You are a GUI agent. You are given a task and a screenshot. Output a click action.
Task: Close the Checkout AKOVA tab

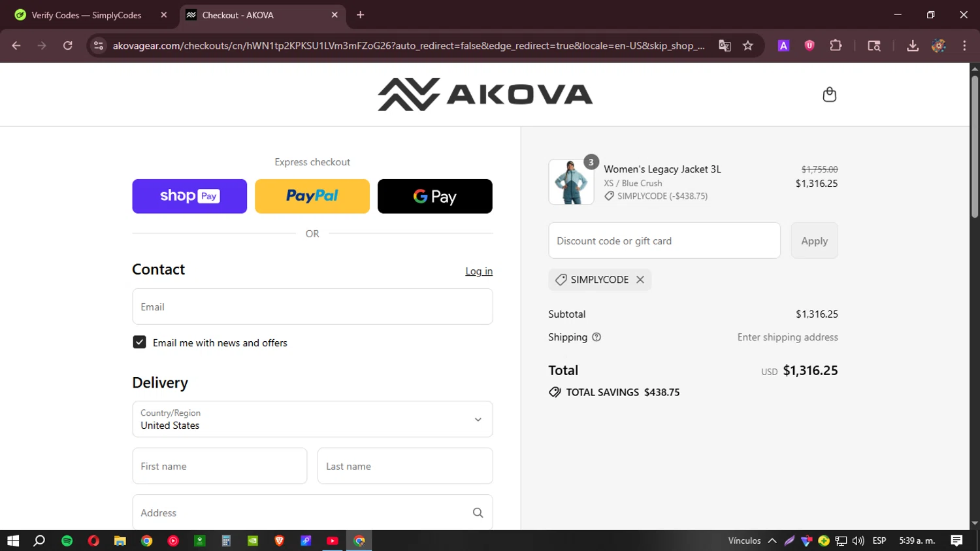click(x=335, y=15)
